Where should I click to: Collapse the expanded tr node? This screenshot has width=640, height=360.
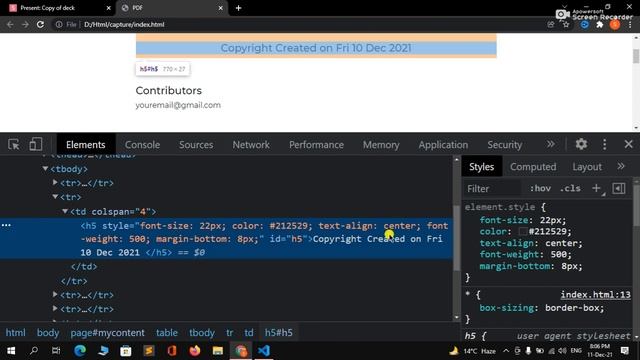click(55, 197)
